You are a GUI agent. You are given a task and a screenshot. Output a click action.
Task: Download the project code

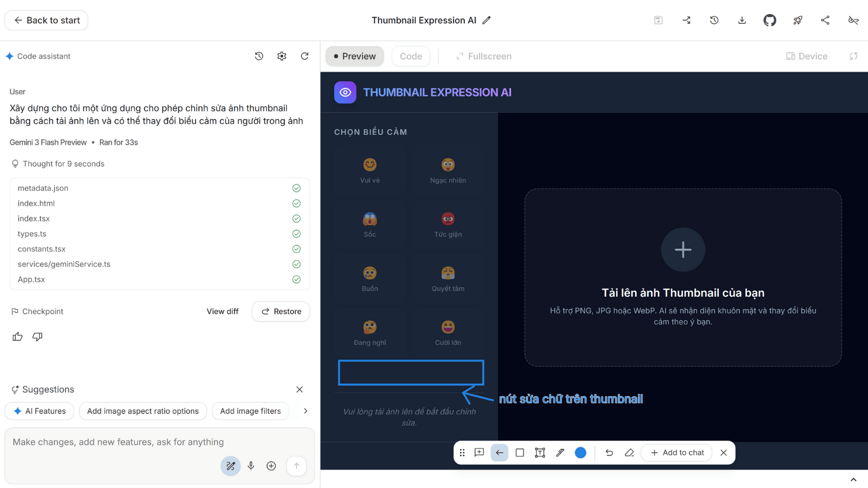[x=742, y=20]
